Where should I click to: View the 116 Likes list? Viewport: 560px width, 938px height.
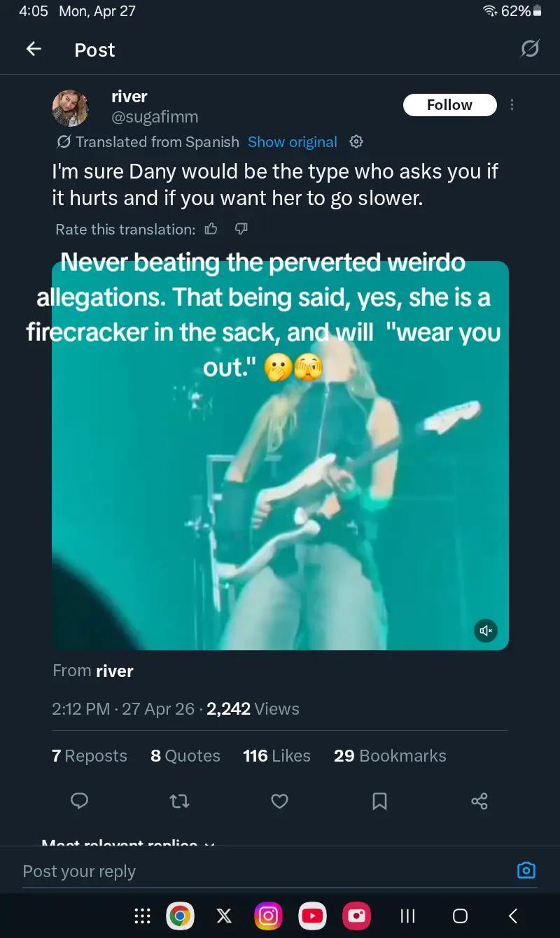(276, 756)
